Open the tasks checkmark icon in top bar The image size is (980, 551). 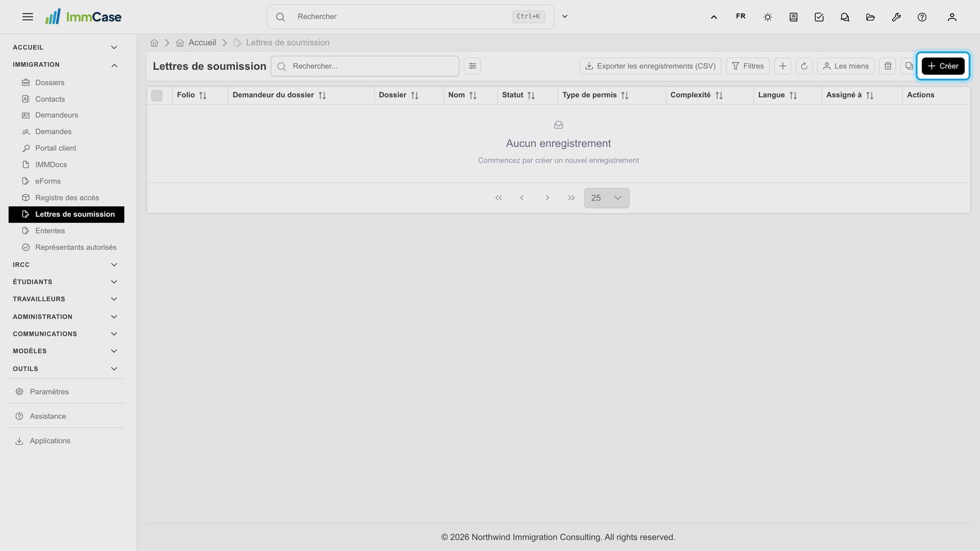[x=819, y=17]
